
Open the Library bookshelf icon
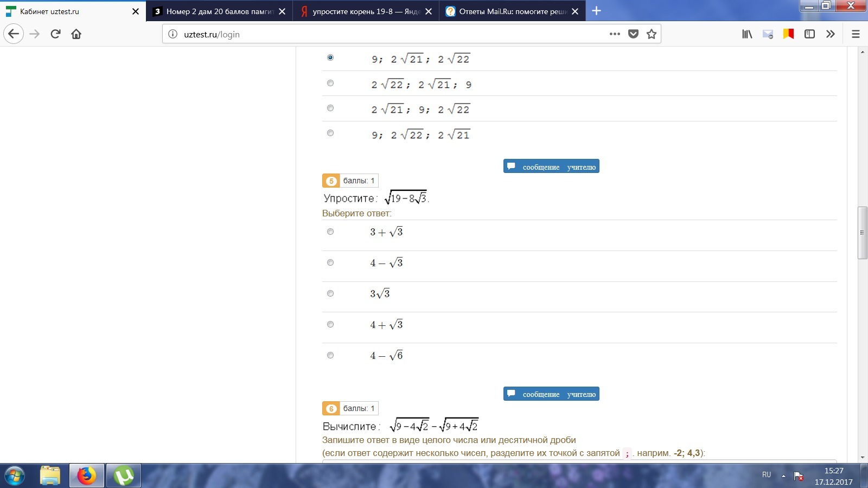[x=747, y=34]
